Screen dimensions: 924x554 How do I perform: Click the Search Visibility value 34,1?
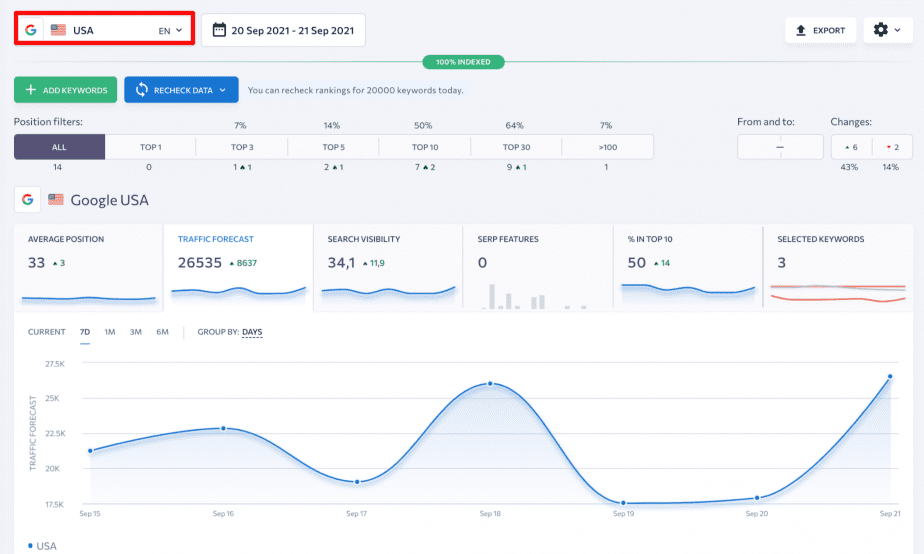(341, 263)
